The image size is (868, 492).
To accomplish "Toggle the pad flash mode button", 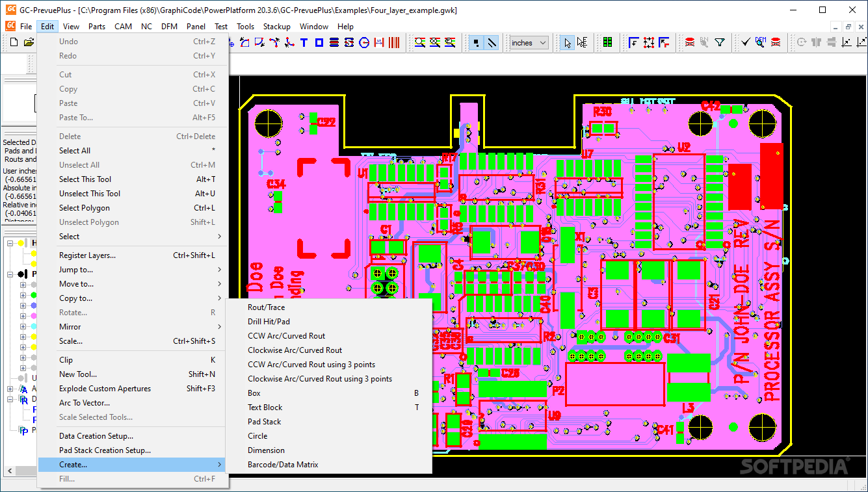I will point(476,42).
